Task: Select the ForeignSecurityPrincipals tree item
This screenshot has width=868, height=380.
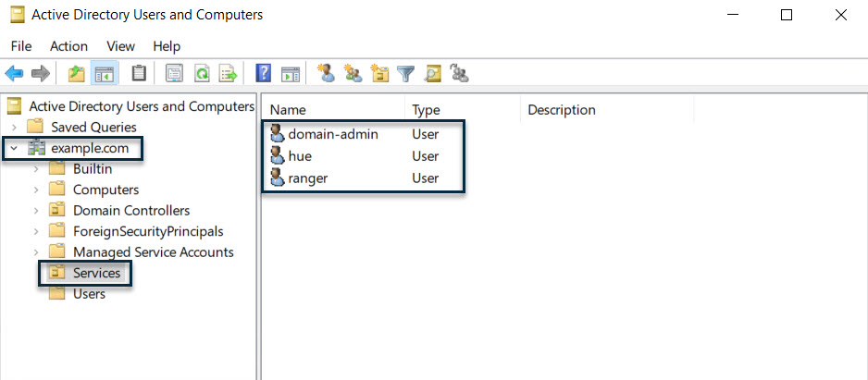Action: click(x=148, y=231)
